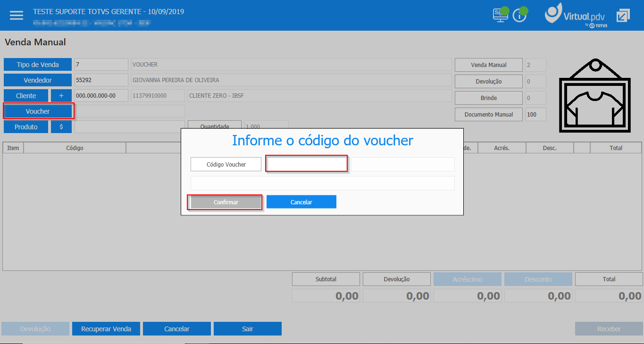
Task: Click the Venda Manual page title
Action: point(35,42)
